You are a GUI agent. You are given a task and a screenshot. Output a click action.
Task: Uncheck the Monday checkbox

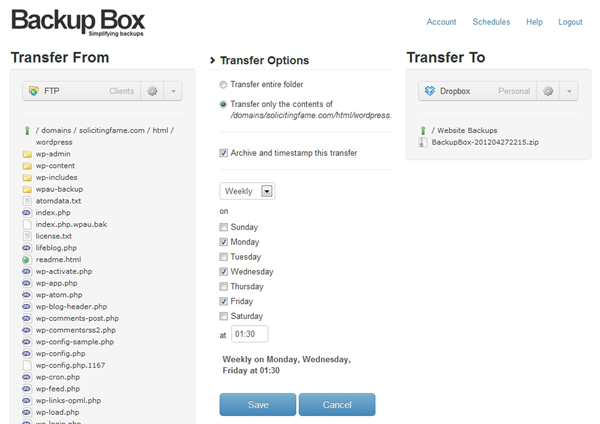pos(223,242)
